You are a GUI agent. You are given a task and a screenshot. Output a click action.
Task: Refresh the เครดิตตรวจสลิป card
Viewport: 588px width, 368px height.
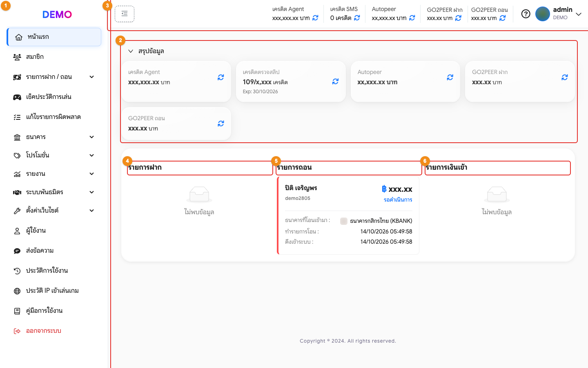tap(335, 81)
